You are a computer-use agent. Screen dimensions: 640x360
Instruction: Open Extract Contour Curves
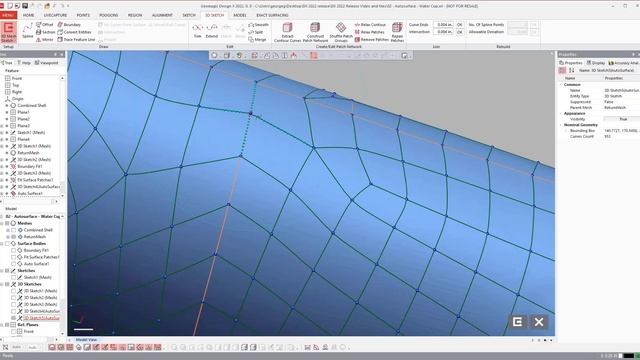pyautogui.click(x=287, y=32)
